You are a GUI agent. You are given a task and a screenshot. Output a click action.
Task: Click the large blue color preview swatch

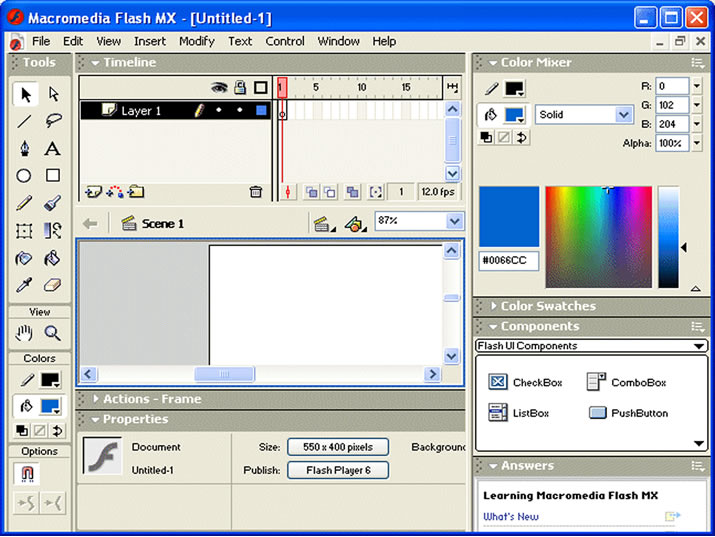[x=509, y=217]
